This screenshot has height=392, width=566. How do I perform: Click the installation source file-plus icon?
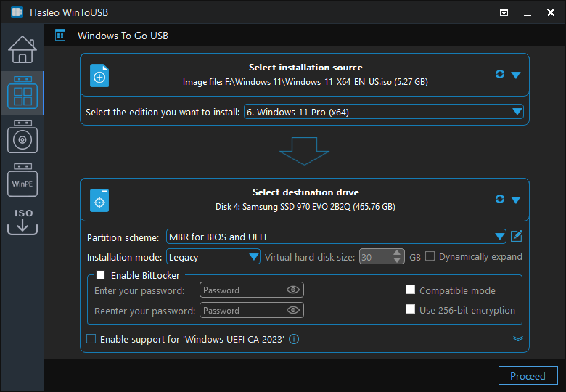click(99, 75)
